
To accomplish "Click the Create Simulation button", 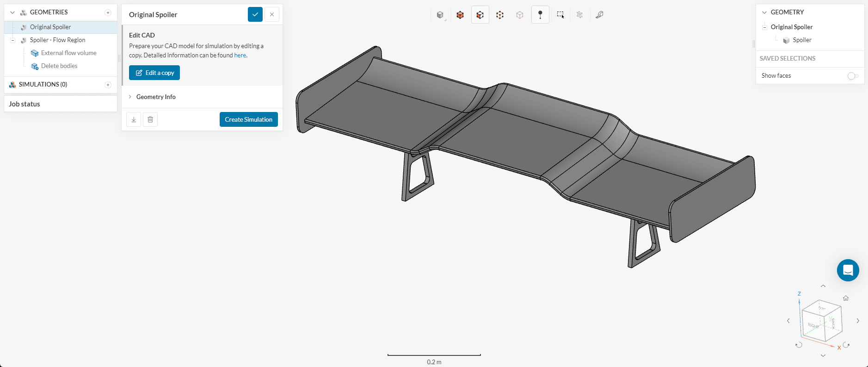I will (x=248, y=119).
